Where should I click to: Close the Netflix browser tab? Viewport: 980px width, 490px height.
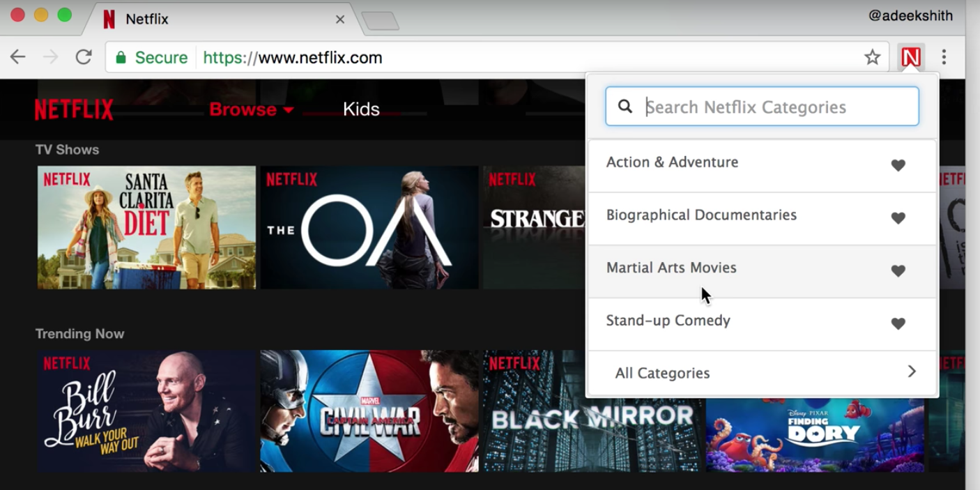tap(340, 20)
